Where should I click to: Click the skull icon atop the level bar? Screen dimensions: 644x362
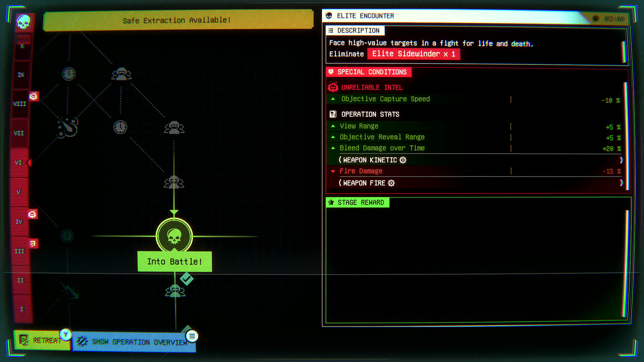[23, 22]
